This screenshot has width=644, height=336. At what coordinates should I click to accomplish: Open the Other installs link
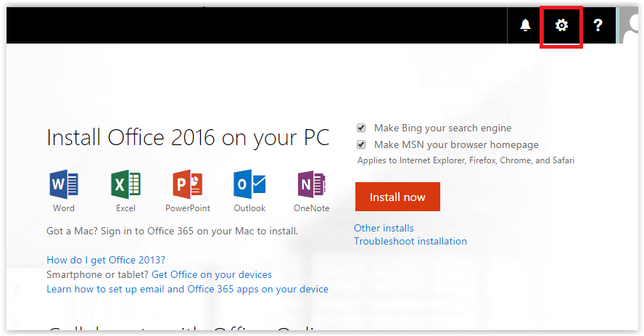tap(384, 228)
